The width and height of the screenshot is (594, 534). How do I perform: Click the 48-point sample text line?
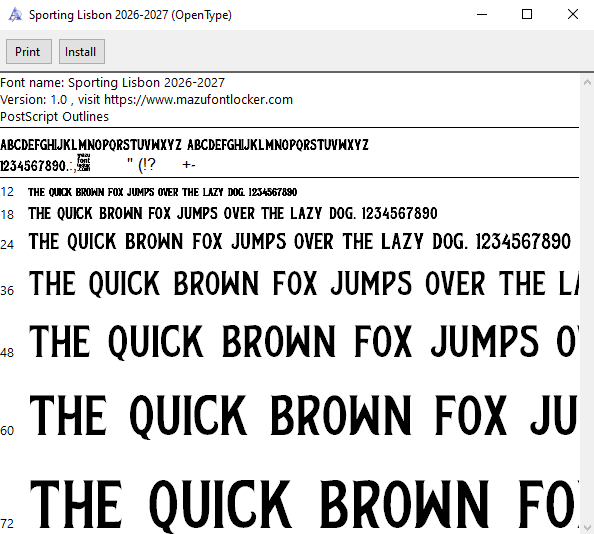click(304, 342)
